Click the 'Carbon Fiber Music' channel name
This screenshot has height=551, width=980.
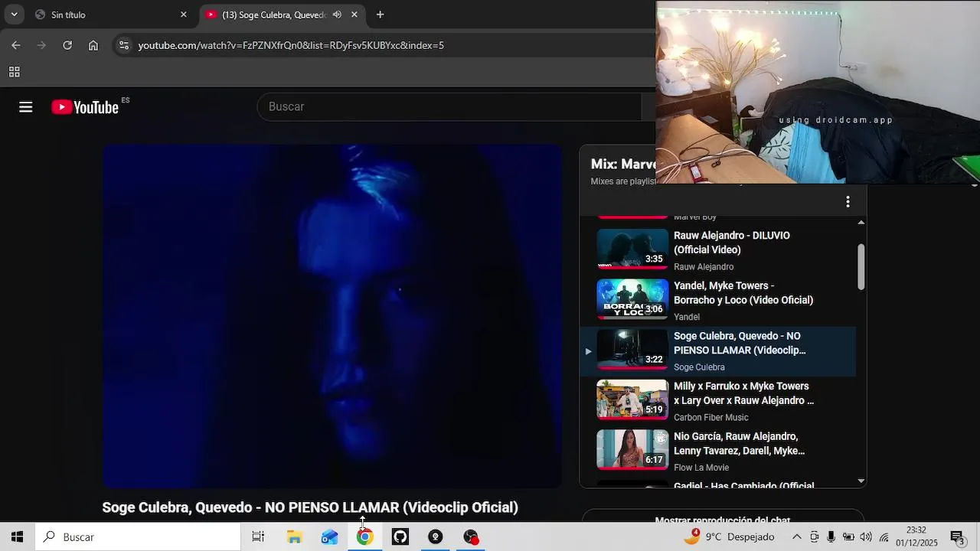click(711, 418)
